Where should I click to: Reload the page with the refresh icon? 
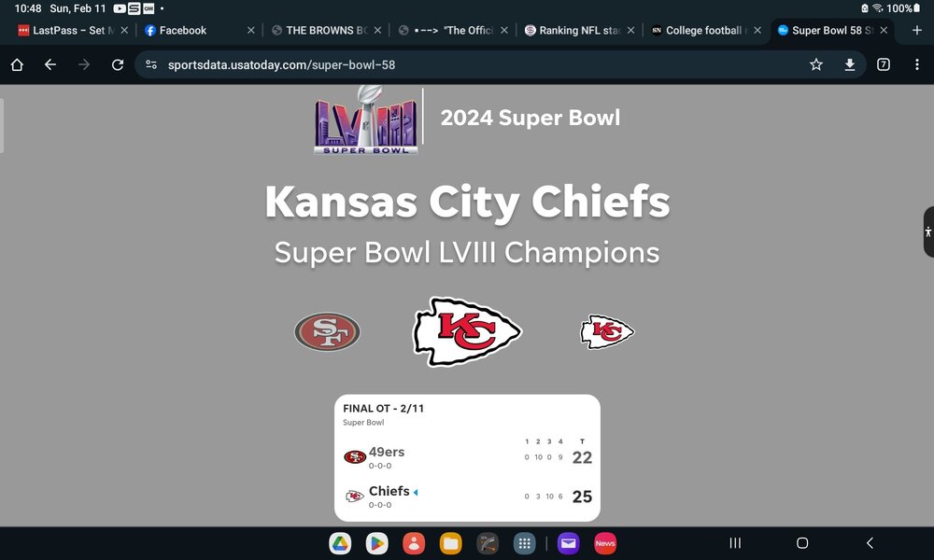coord(118,65)
